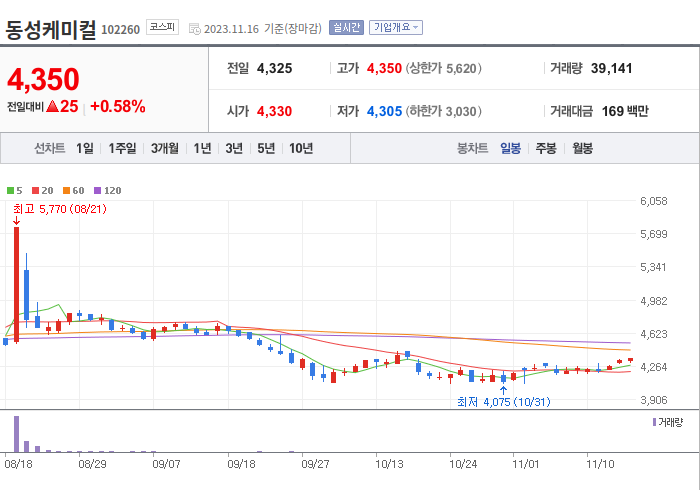Click the 11/10 date axis label
700x490 pixels.
coord(600,464)
